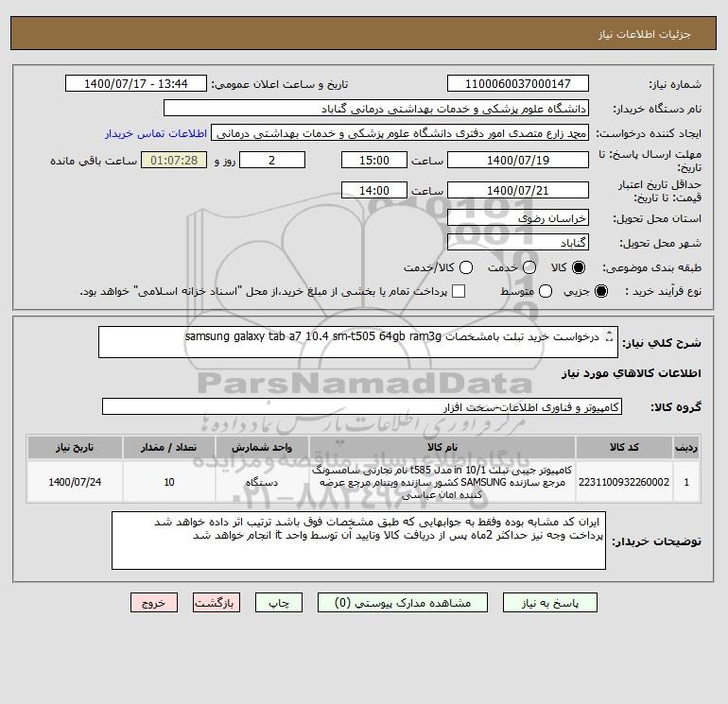Click the واحد شمارش column header
This screenshot has width=728, height=704.
tap(262, 447)
